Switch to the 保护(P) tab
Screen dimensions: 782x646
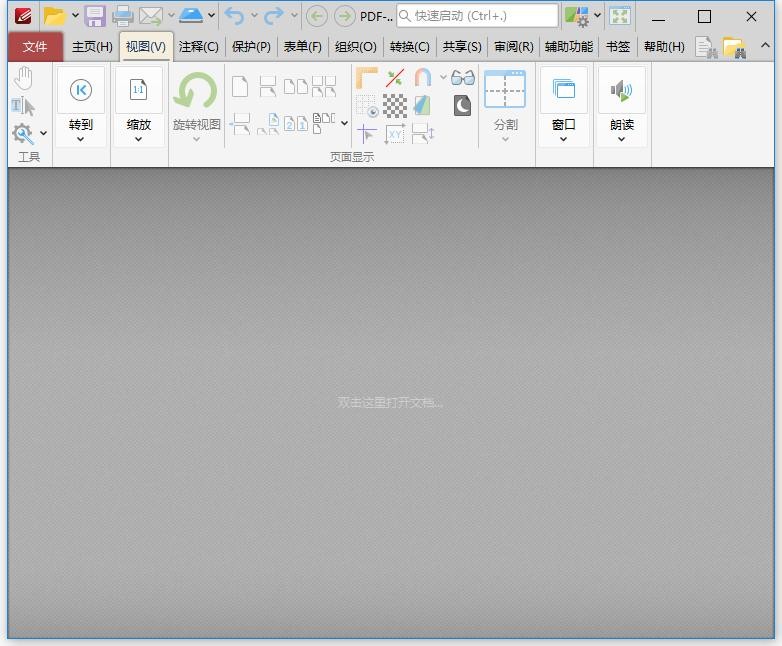click(251, 47)
